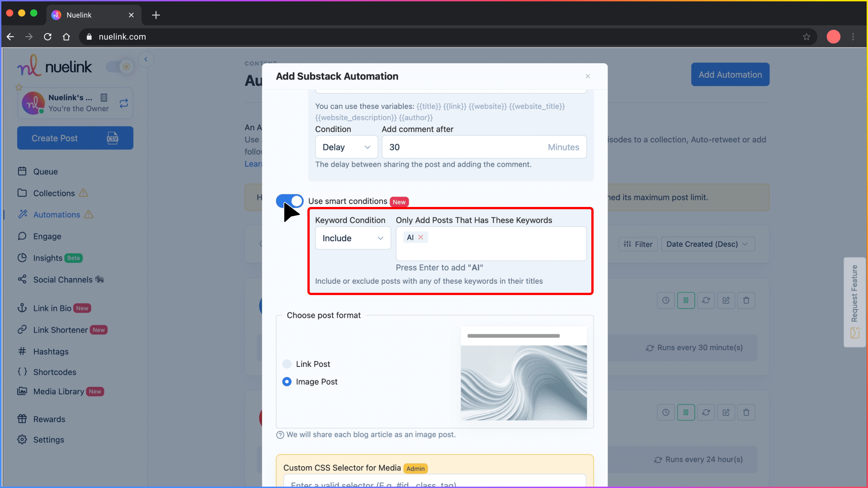Screen dimensions: 868x488
Task: Remove the AI keyword tag
Action: click(421, 237)
